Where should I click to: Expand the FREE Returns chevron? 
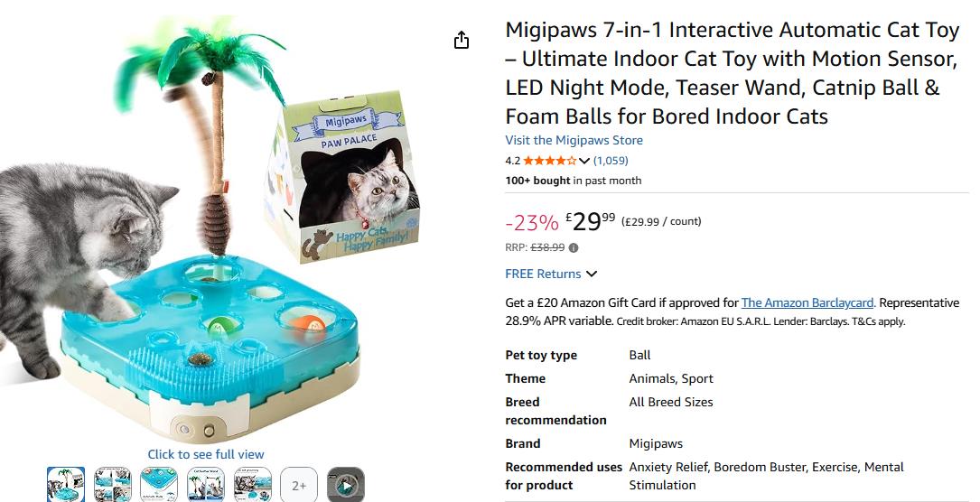[x=592, y=274]
